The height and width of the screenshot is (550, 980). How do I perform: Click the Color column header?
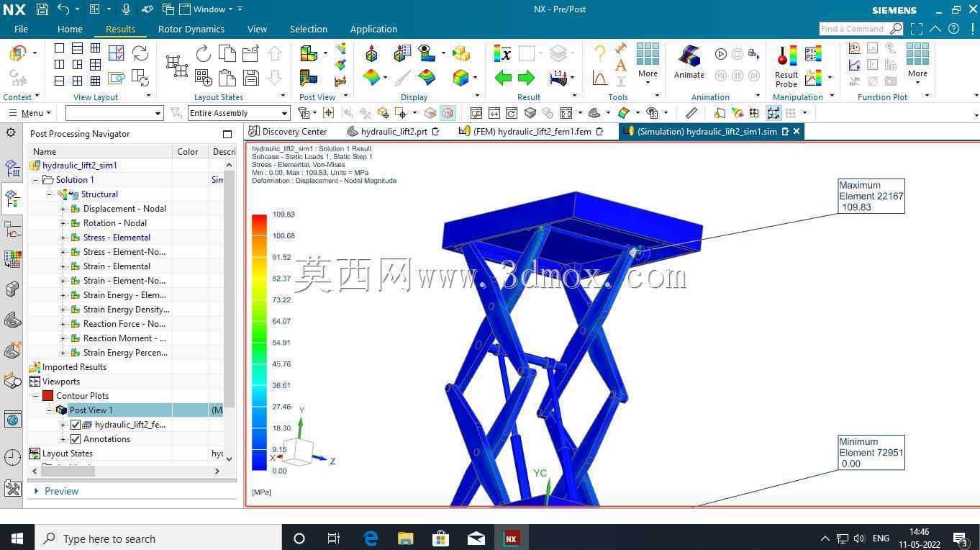coord(188,151)
